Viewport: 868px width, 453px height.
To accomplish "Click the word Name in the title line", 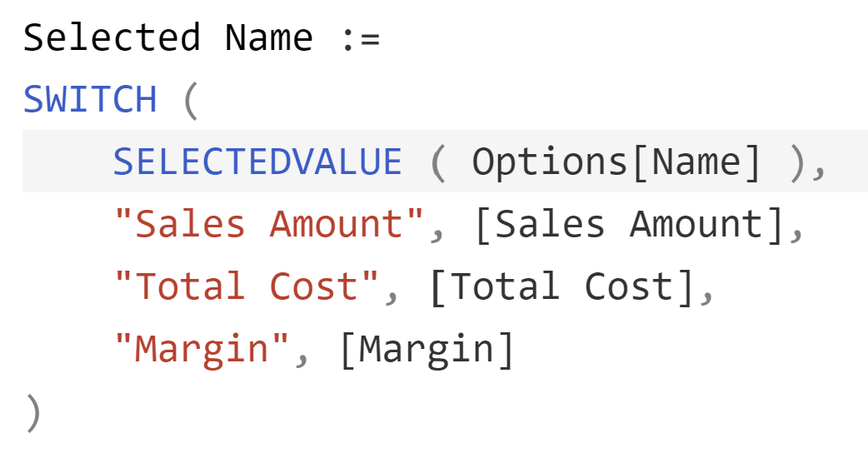I will tap(269, 37).
